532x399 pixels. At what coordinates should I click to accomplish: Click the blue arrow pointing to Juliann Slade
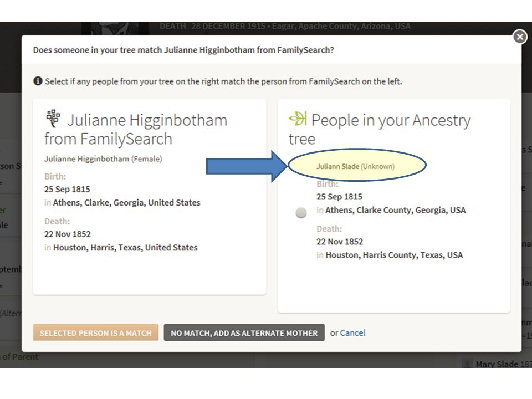click(x=247, y=166)
